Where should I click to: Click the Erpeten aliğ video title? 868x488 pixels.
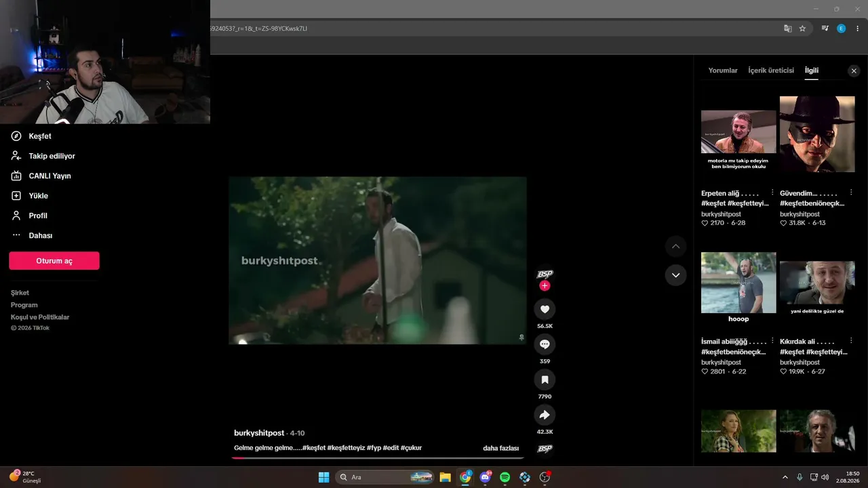click(734, 198)
